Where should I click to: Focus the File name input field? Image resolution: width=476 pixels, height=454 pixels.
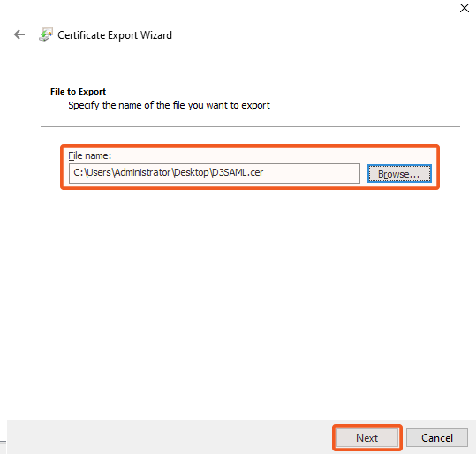pos(215,173)
